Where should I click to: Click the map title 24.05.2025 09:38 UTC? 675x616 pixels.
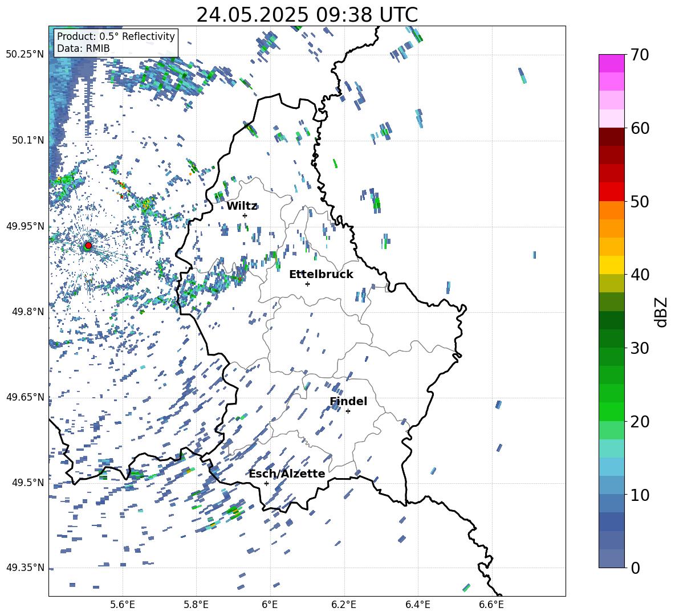(307, 15)
